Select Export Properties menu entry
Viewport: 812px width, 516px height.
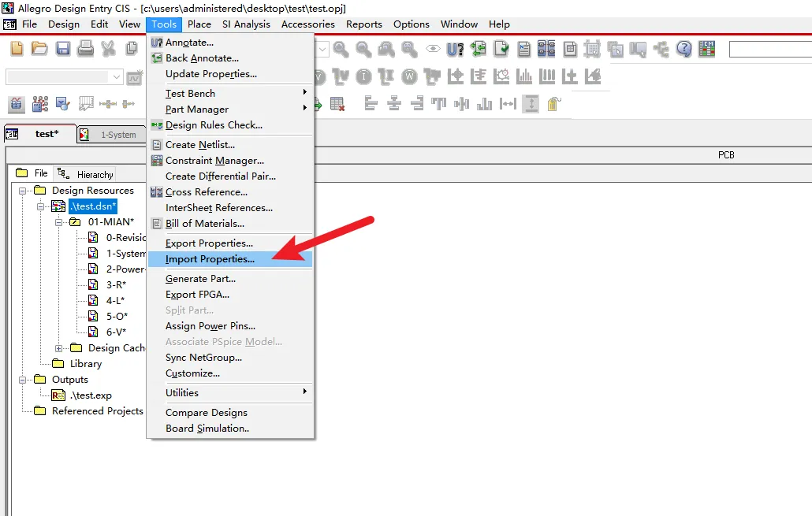pos(230,243)
